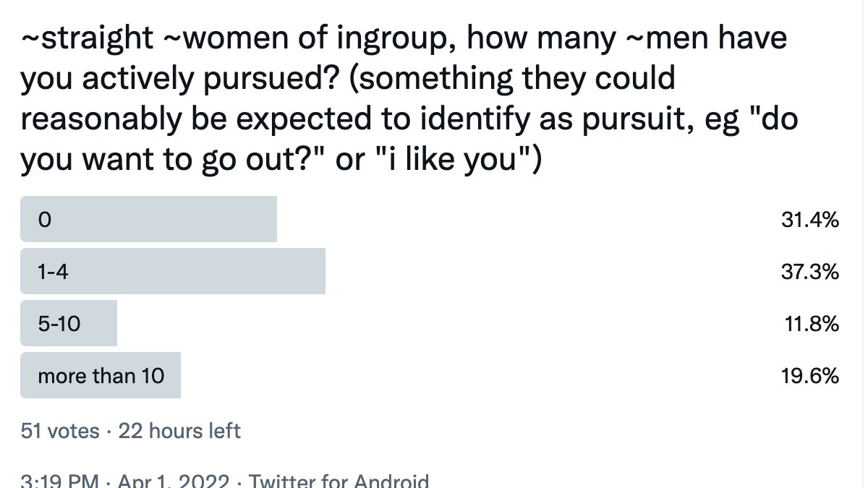This screenshot has width=868, height=488.
Task: Click the "more than 10" option label
Action: coord(101,376)
